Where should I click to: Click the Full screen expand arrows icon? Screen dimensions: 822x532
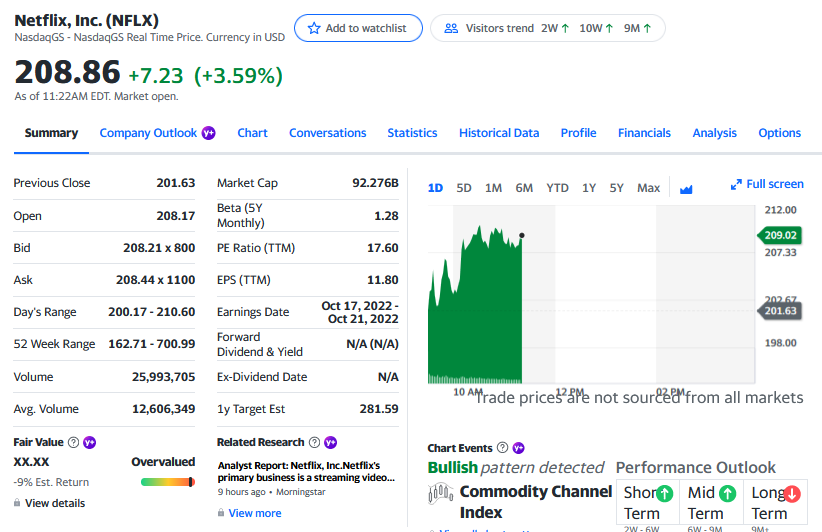736,184
